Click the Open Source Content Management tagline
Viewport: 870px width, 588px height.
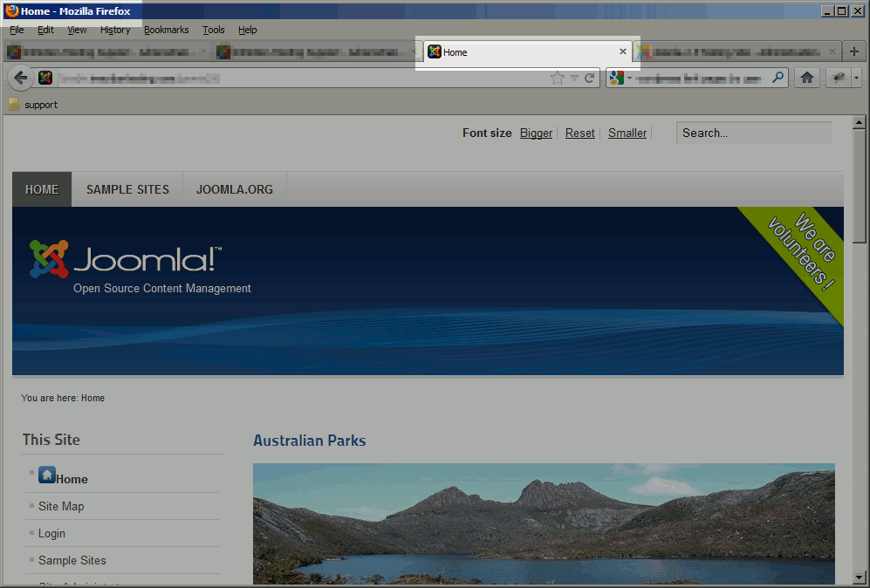pos(162,288)
